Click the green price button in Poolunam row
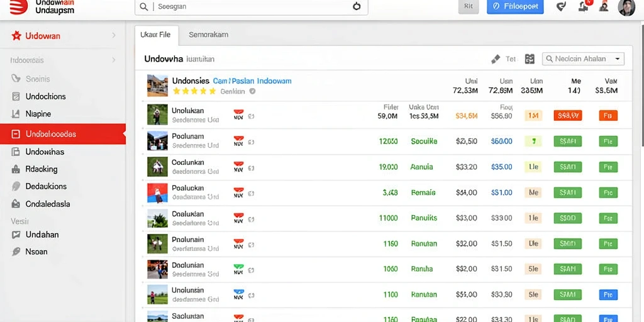644x322 pixels. point(568,142)
